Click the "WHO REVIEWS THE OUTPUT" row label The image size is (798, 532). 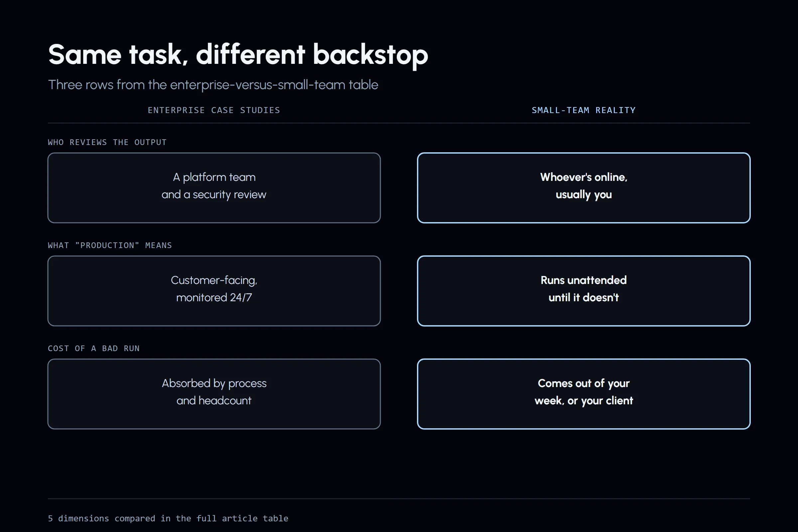107,142
